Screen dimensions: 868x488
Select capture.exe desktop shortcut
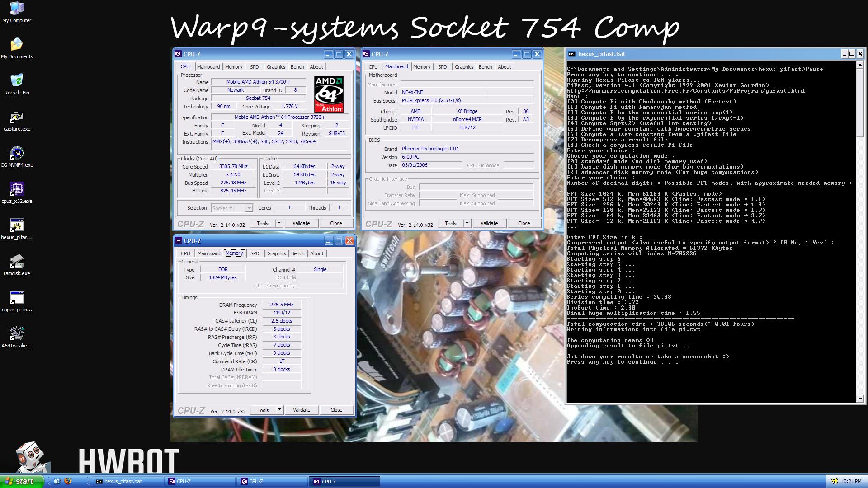pos(17,121)
